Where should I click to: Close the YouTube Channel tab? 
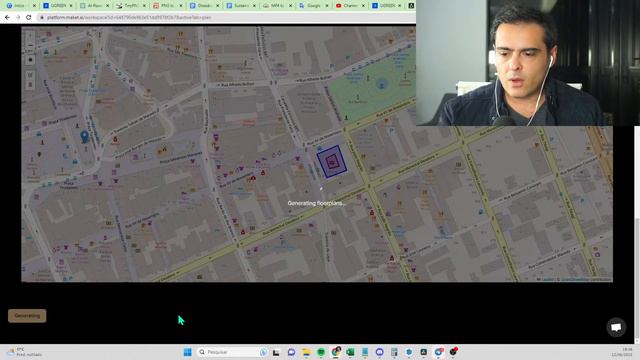[363, 6]
